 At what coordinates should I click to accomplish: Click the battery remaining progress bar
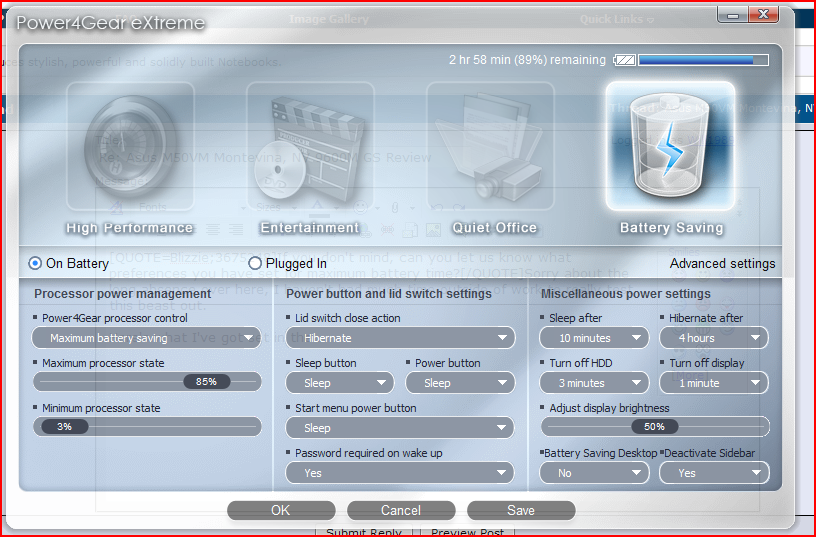tap(703, 60)
